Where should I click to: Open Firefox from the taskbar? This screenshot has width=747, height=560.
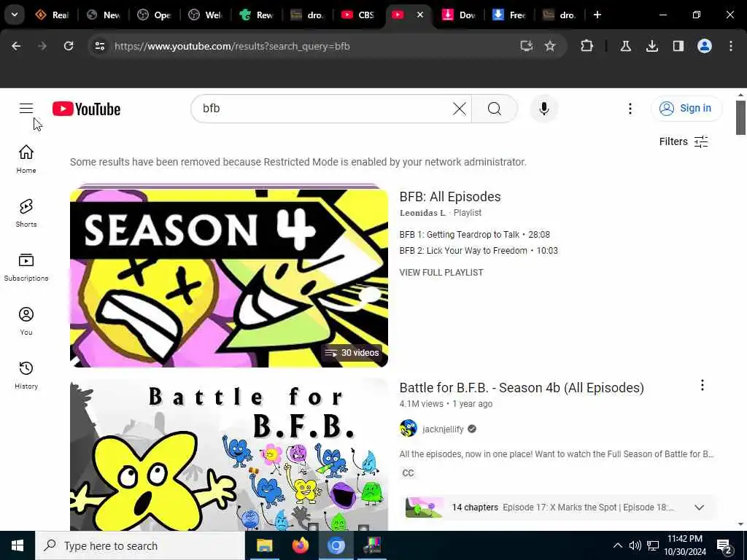[300, 545]
